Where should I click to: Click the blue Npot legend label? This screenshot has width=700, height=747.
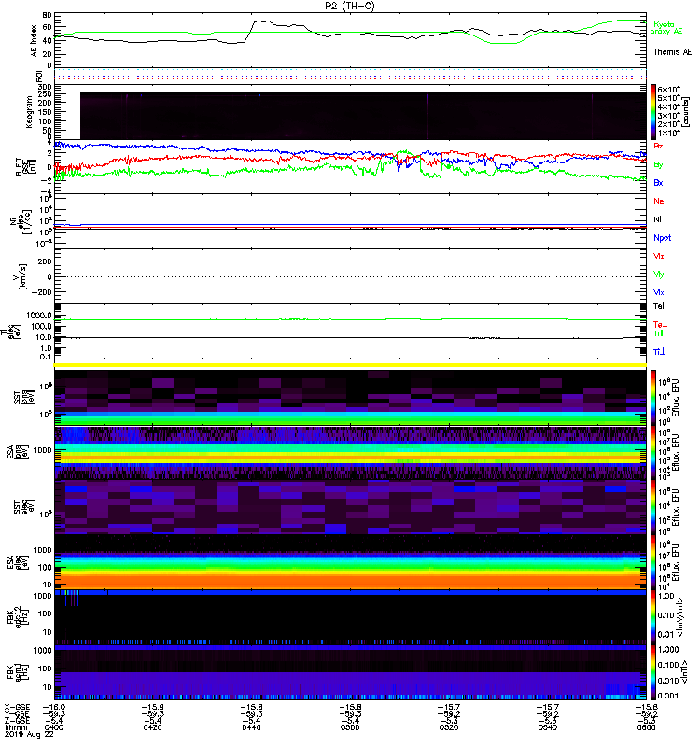[x=662, y=237]
